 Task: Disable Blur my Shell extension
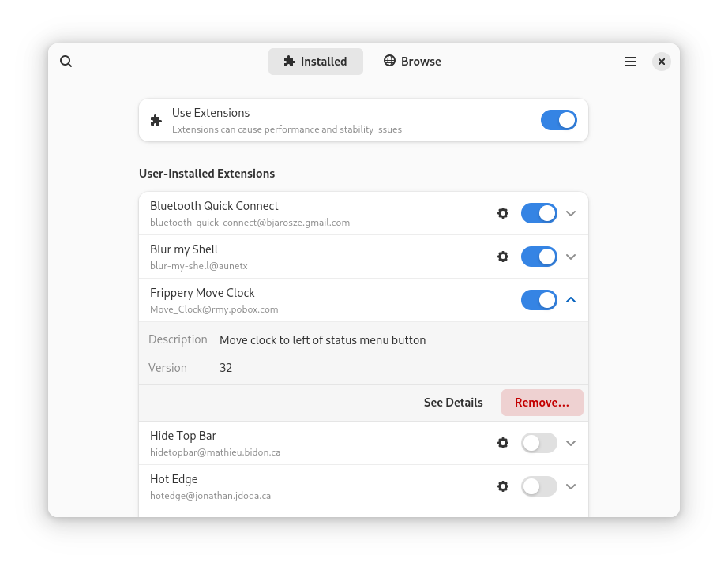[x=539, y=257]
